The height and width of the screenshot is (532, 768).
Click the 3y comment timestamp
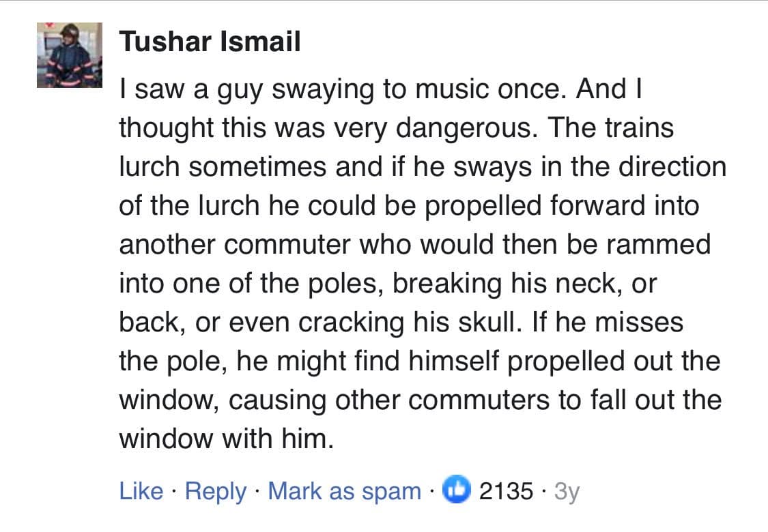566,491
